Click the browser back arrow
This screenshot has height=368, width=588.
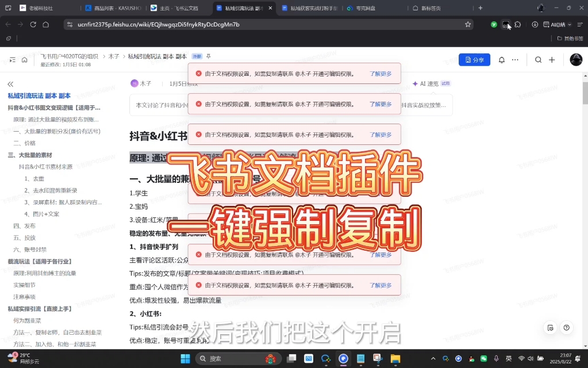click(x=8, y=24)
